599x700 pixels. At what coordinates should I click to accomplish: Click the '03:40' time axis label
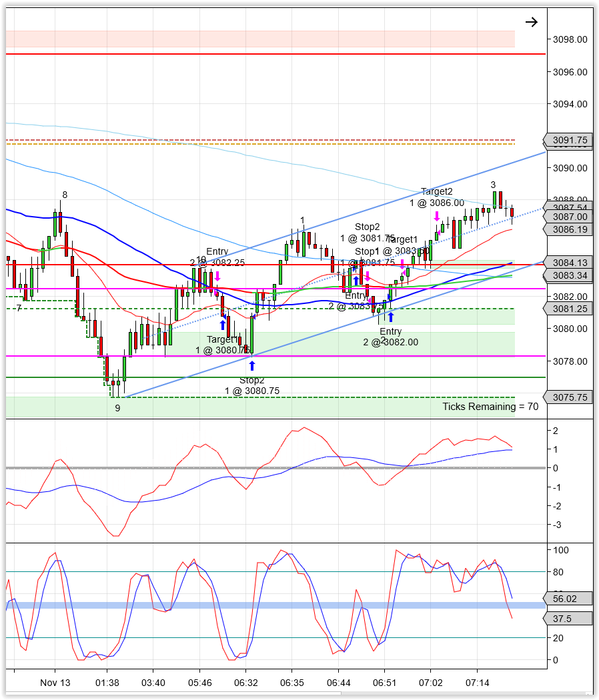pyautogui.click(x=153, y=683)
